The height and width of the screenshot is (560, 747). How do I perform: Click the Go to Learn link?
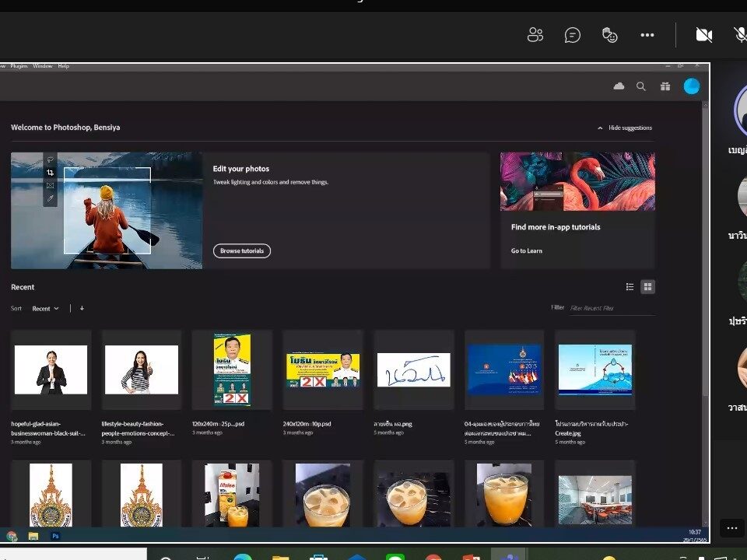(x=527, y=251)
